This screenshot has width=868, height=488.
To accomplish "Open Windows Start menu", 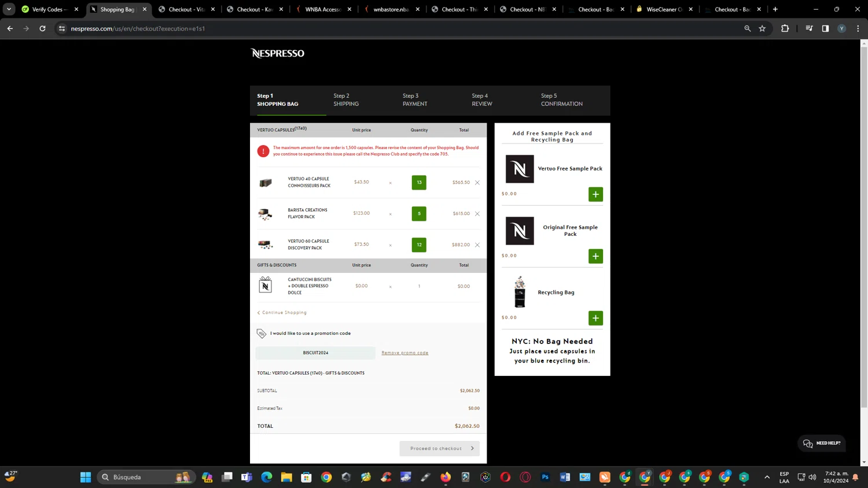I will point(86,477).
